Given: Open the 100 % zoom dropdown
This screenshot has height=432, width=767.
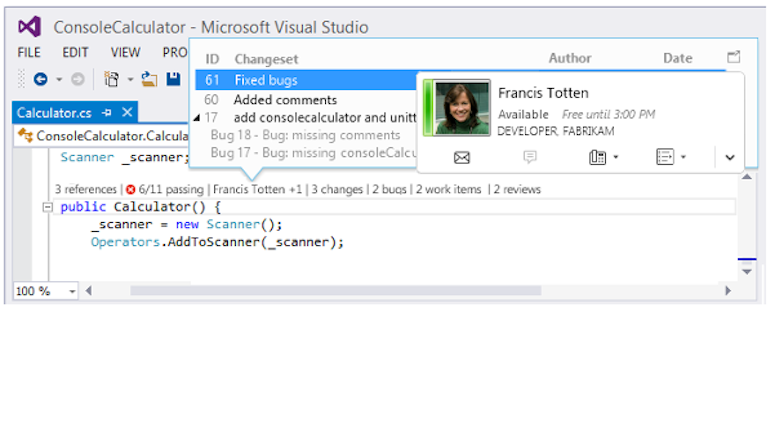Looking at the screenshot, I should click(72, 292).
